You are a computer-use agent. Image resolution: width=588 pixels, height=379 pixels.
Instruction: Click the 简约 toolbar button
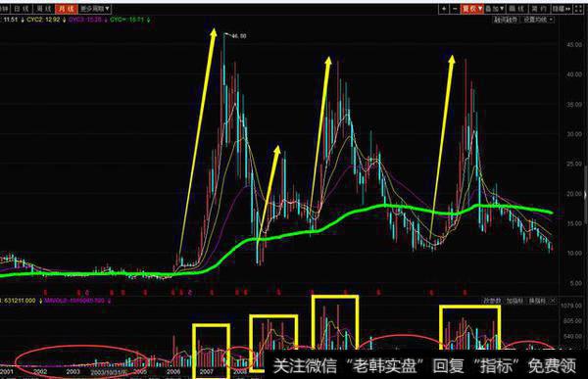(x=539, y=8)
